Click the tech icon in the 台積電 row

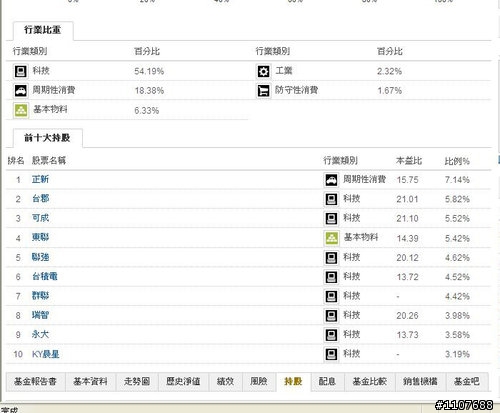point(331,277)
